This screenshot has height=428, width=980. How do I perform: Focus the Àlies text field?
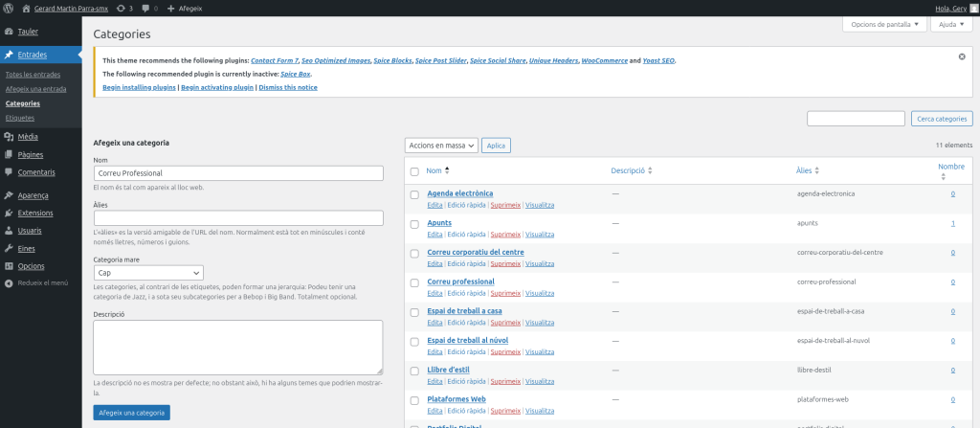pyautogui.click(x=238, y=218)
